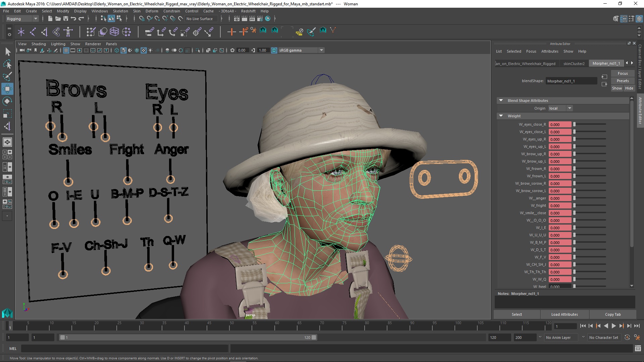Click the Select button at panel bottom
Image resolution: width=644 pixels, height=362 pixels.
(517, 314)
